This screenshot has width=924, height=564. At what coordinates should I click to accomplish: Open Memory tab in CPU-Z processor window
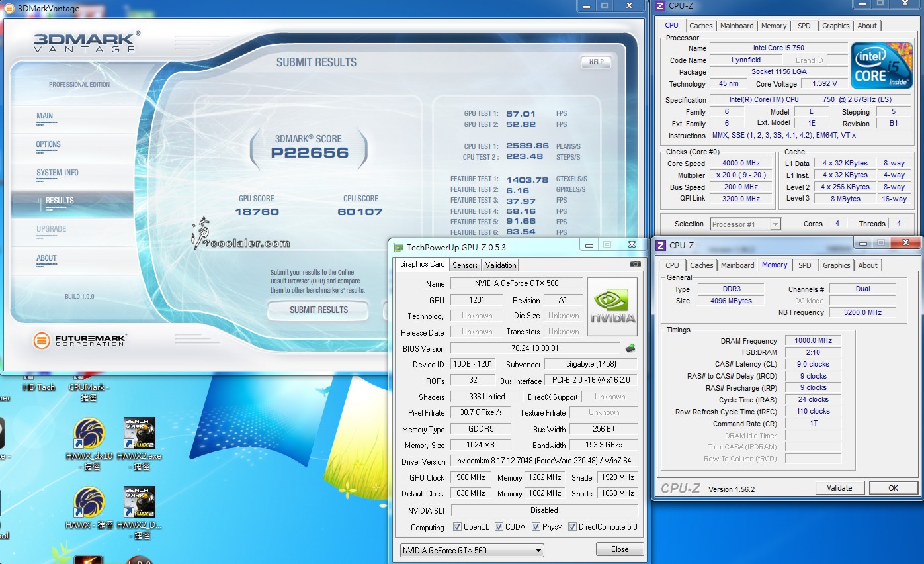(774, 26)
